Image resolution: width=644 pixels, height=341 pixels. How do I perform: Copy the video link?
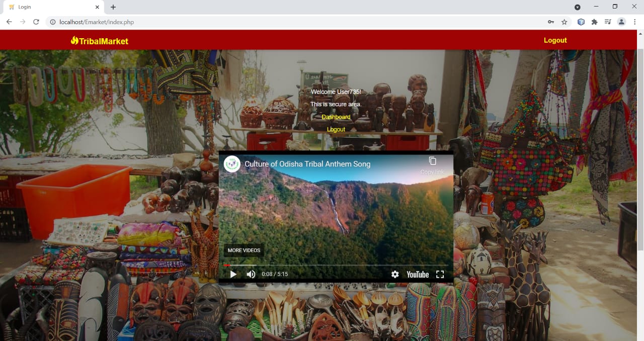(x=432, y=165)
